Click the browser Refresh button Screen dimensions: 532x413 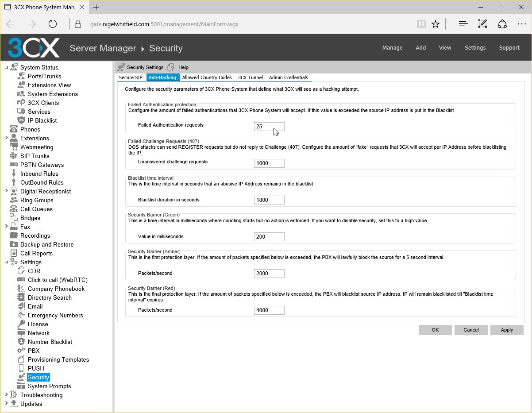pyautogui.click(x=53, y=24)
